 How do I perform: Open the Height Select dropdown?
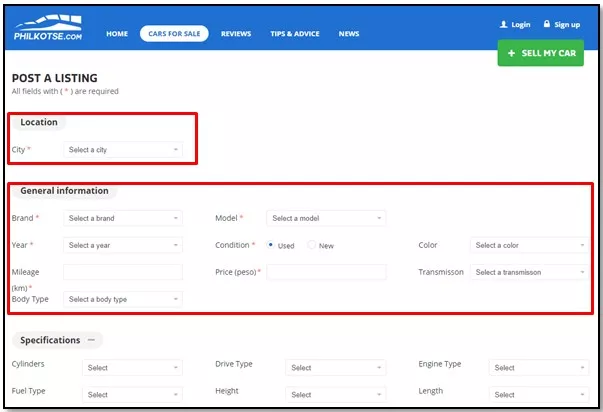336,394
